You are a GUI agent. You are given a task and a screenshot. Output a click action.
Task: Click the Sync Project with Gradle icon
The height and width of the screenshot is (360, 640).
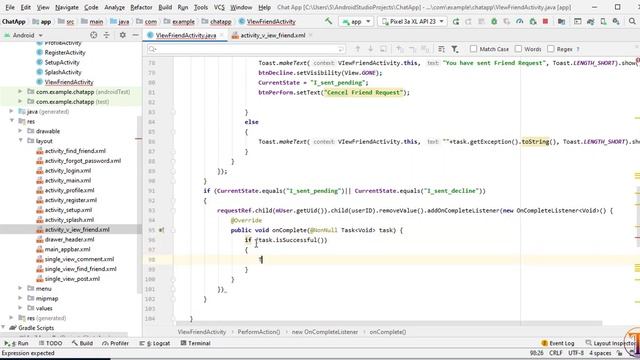tap(590, 21)
